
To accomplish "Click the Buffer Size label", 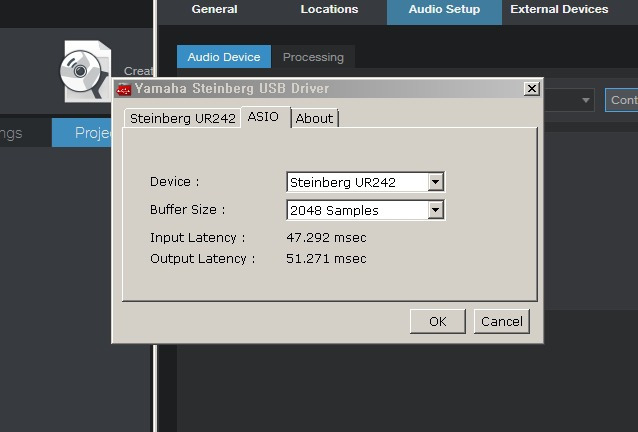I will 188,210.
